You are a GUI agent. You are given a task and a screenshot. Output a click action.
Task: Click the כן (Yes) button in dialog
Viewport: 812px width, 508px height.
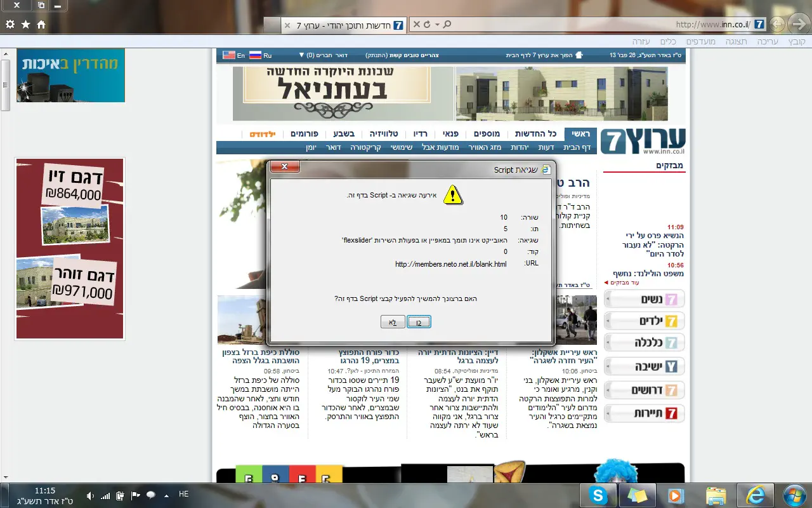click(419, 323)
